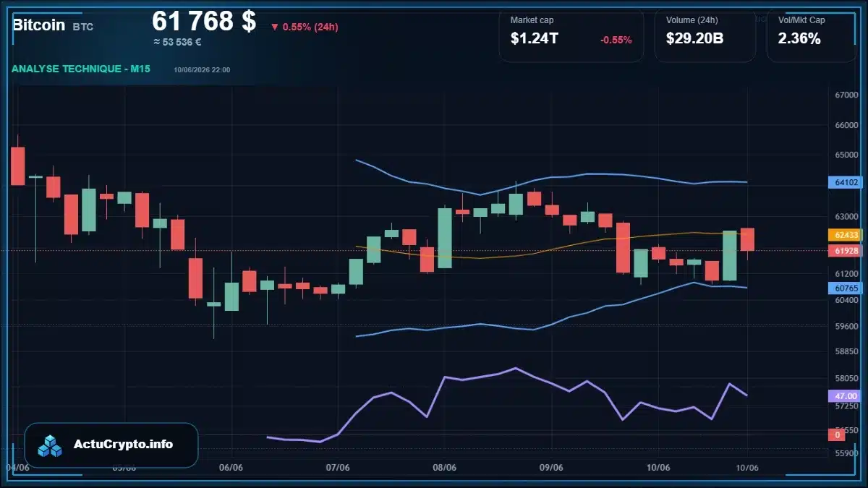This screenshot has width=868, height=488.
Task: Click the orange 62433 moving average tag
Action: 846,235
